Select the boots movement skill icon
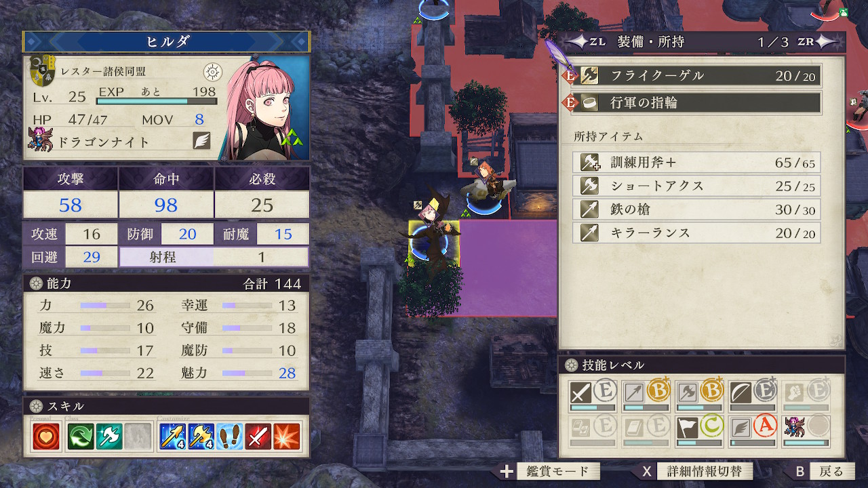Image resolution: width=868 pixels, height=488 pixels. (230, 437)
